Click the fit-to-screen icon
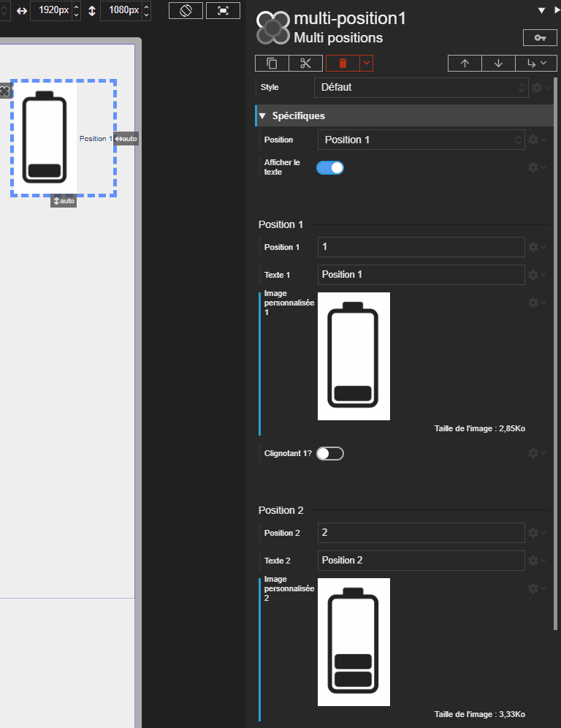Image resolution: width=561 pixels, height=728 pixels. (223, 10)
